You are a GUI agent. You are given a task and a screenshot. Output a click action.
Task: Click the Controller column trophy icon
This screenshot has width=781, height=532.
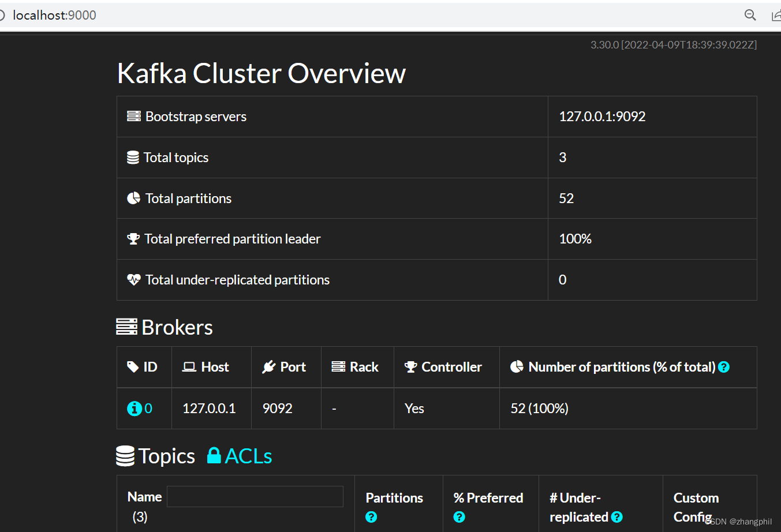411,367
